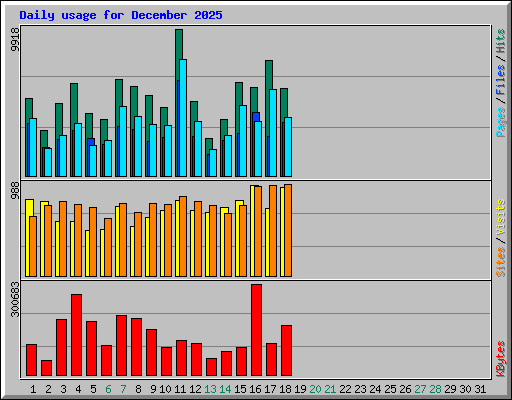
Task: Click the Sites legend label
Action: pos(500,262)
